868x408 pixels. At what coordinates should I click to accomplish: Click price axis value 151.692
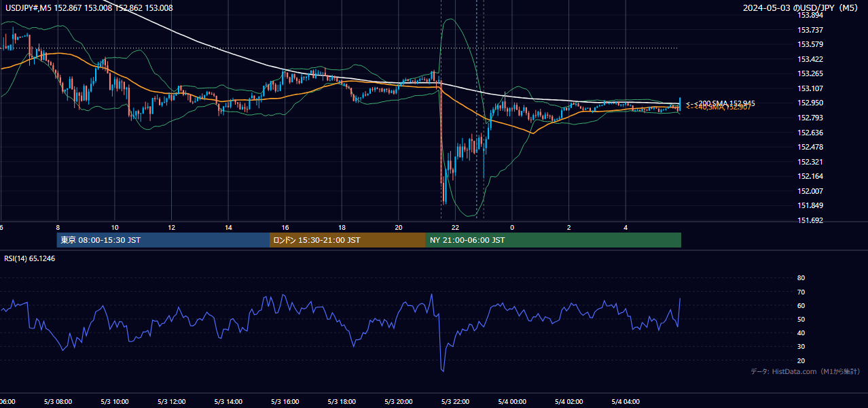[810, 220]
